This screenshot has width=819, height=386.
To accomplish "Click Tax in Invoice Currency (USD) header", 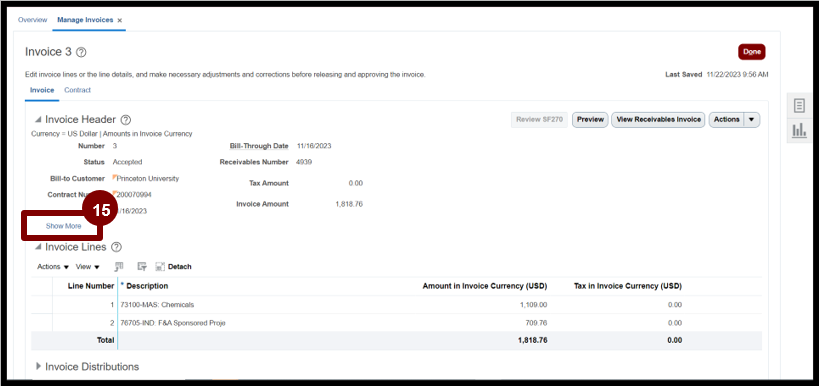I will click(627, 286).
